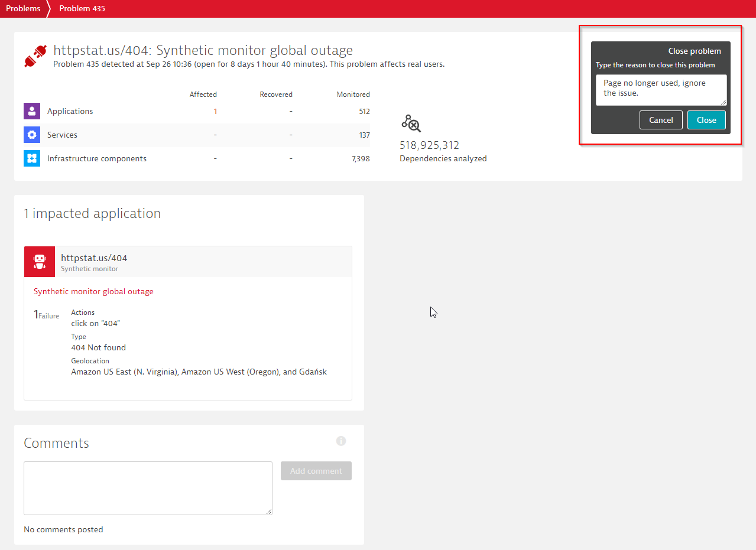Image resolution: width=756 pixels, height=550 pixels.
Task: Click the purple Applications icon
Action: (x=32, y=111)
